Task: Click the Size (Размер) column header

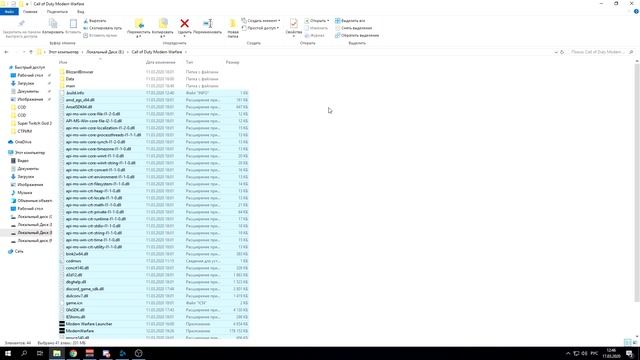Action: [232, 62]
